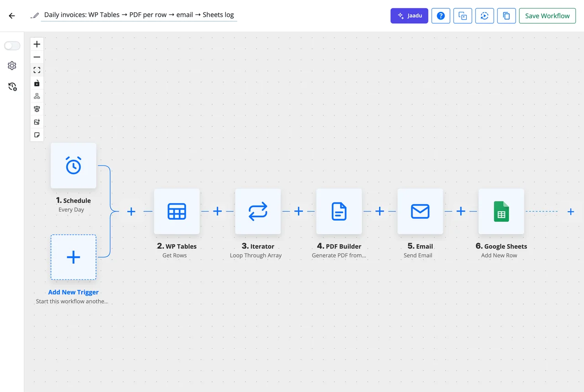584x392 pixels.
Task: Toggle the canvas lock
Action: point(37,83)
